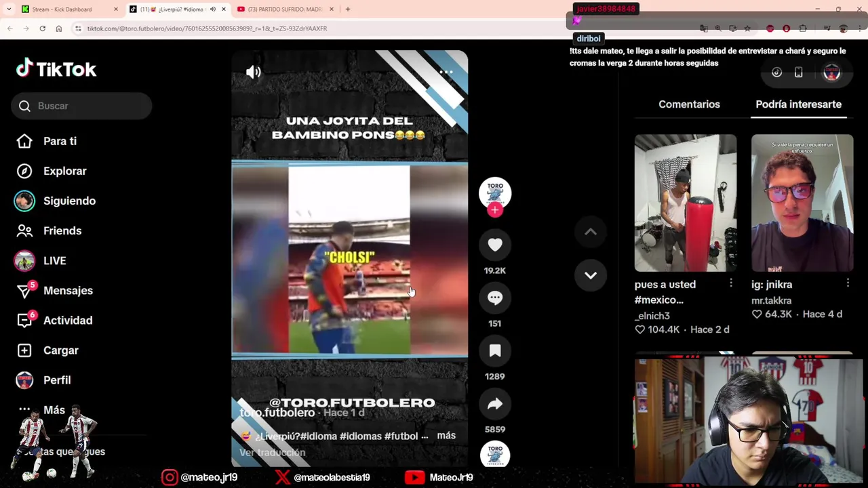Expand caption with the 'más' link
This screenshot has height=488, width=868.
pos(446,435)
